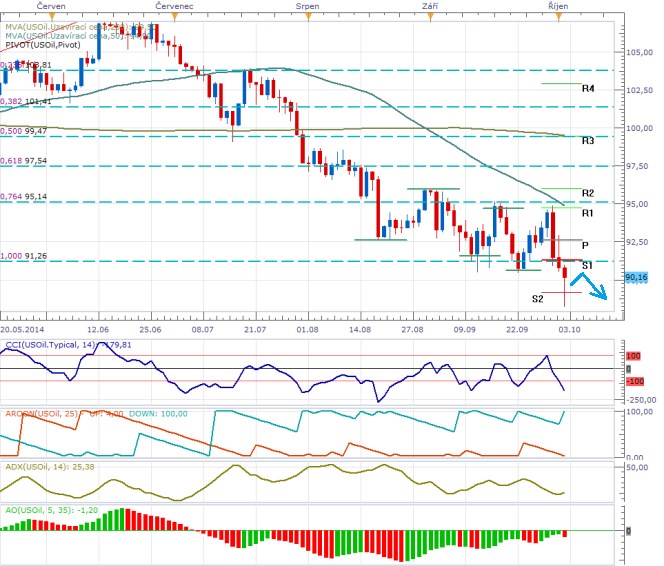664x566 pixels.
Task: Select the R3 pivot level label
Action: tap(589, 141)
